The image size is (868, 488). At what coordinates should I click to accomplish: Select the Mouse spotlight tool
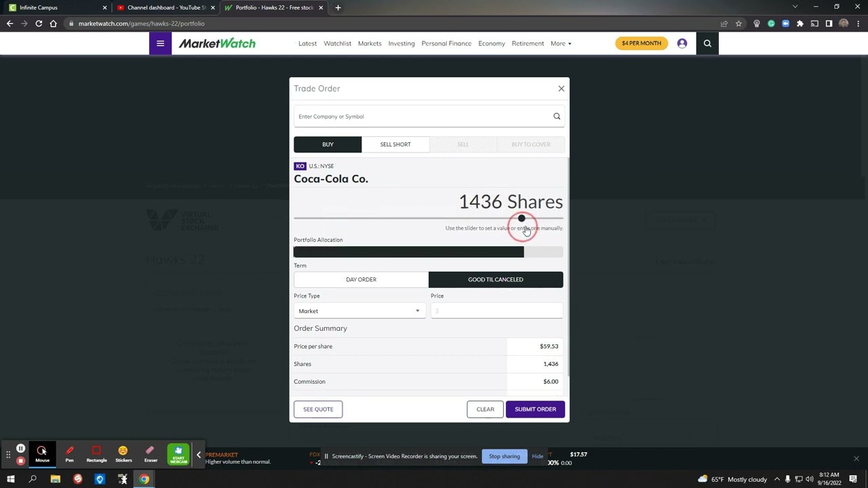42,453
